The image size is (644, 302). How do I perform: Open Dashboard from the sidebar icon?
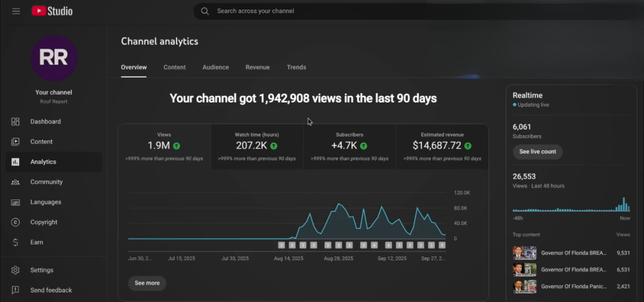pyautogui.click(x=16, y=122)
